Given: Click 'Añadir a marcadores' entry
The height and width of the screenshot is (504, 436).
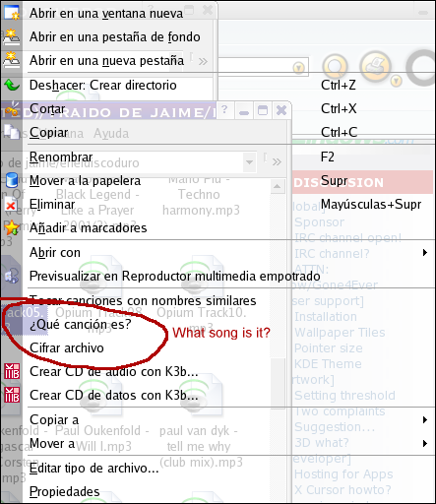Looking at the screenshot, I should tap(218, 228).
